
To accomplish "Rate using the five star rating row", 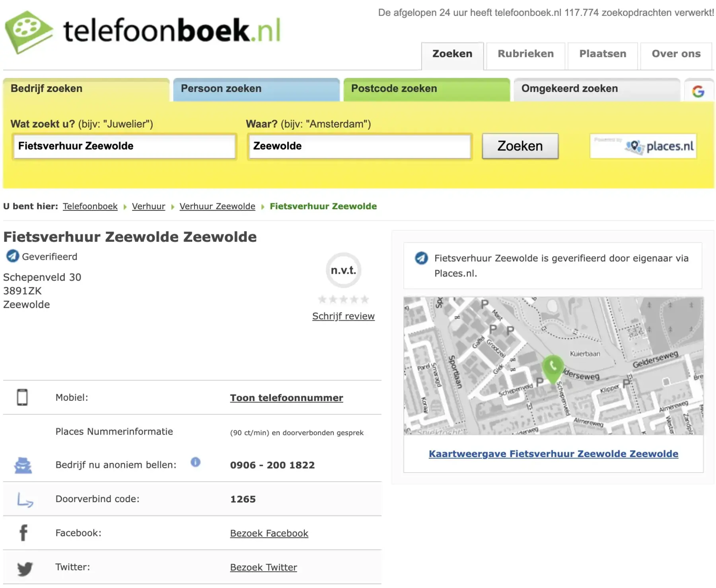I will 343,300.
